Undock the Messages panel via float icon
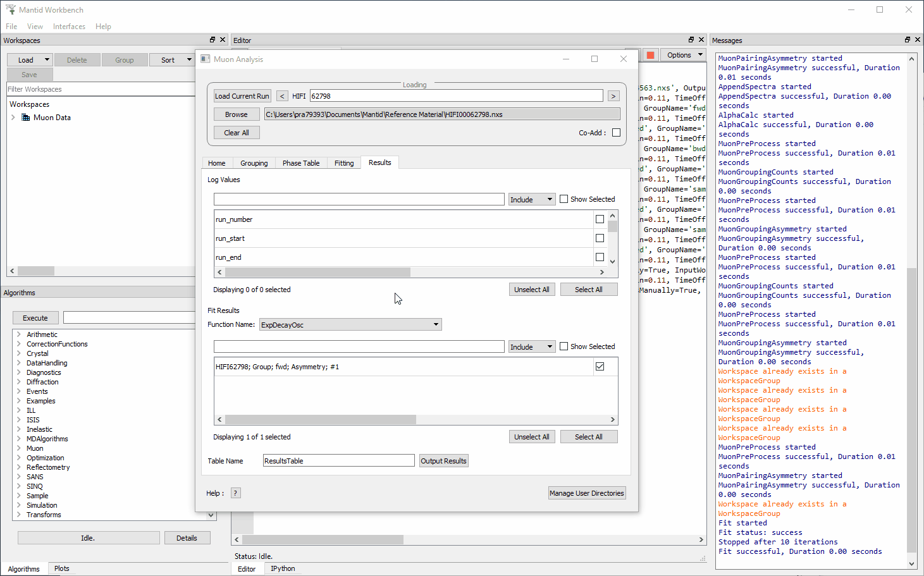Screen dimensions: 924x576 click(907, 39)
